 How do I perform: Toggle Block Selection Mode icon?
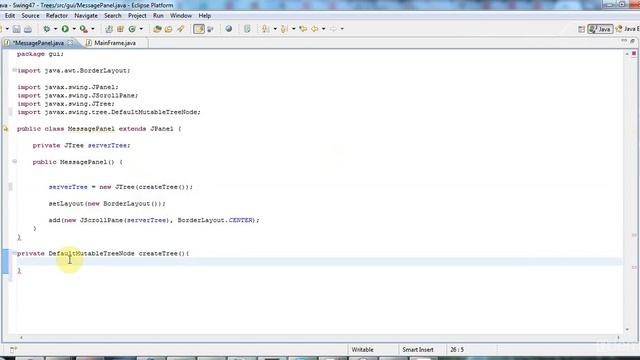click(x=211, y=29)
